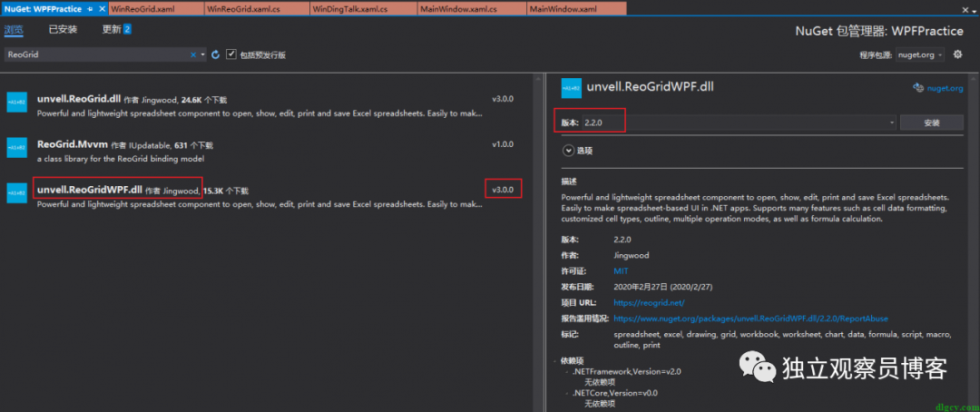Click unvell.ReoGridWPF.dll title in details pane
The image size is (980, 412).
650,87
